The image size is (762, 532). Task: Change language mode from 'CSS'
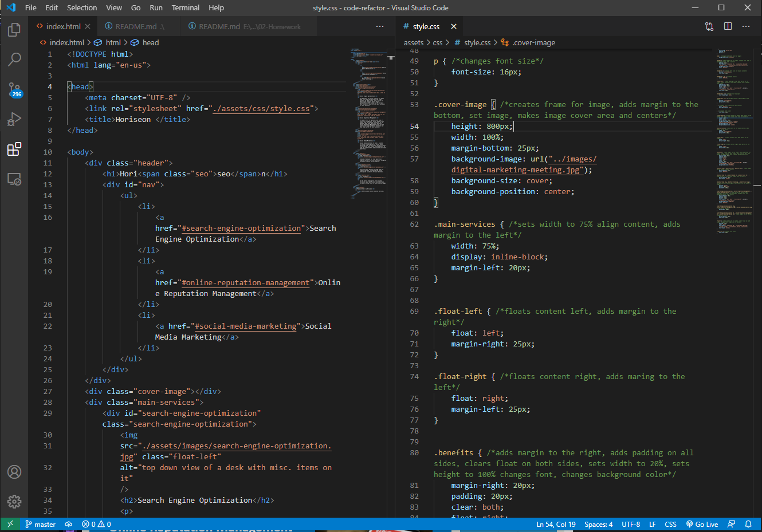coord(670,524)
